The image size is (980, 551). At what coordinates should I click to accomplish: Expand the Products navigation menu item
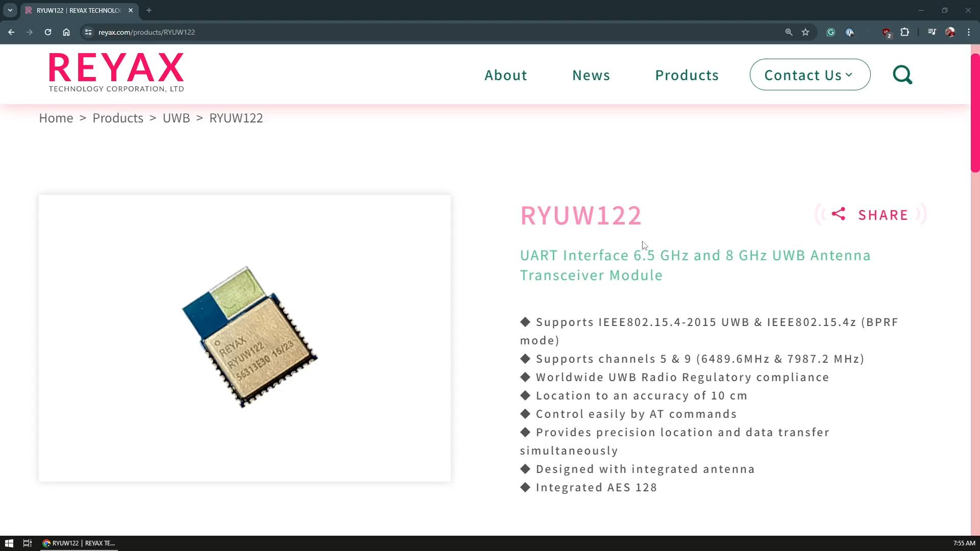pos(687,74)
